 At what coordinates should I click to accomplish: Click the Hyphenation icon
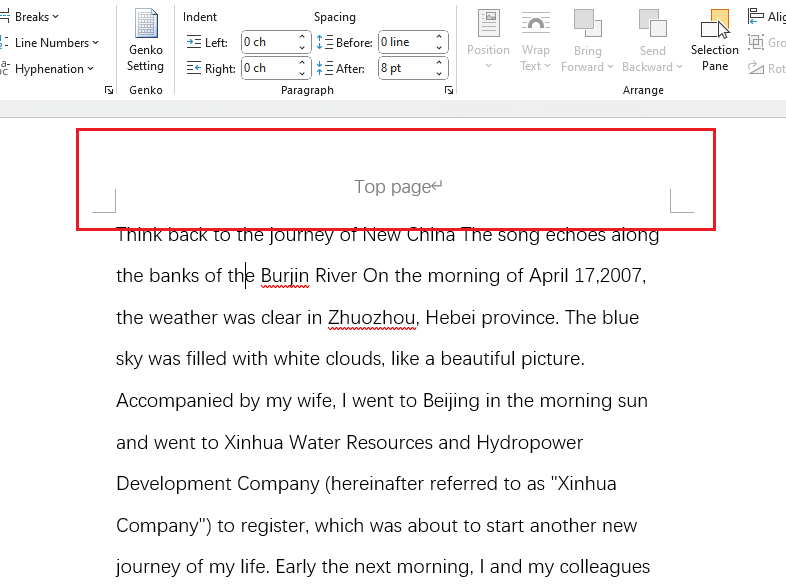[x=5, y=69]
